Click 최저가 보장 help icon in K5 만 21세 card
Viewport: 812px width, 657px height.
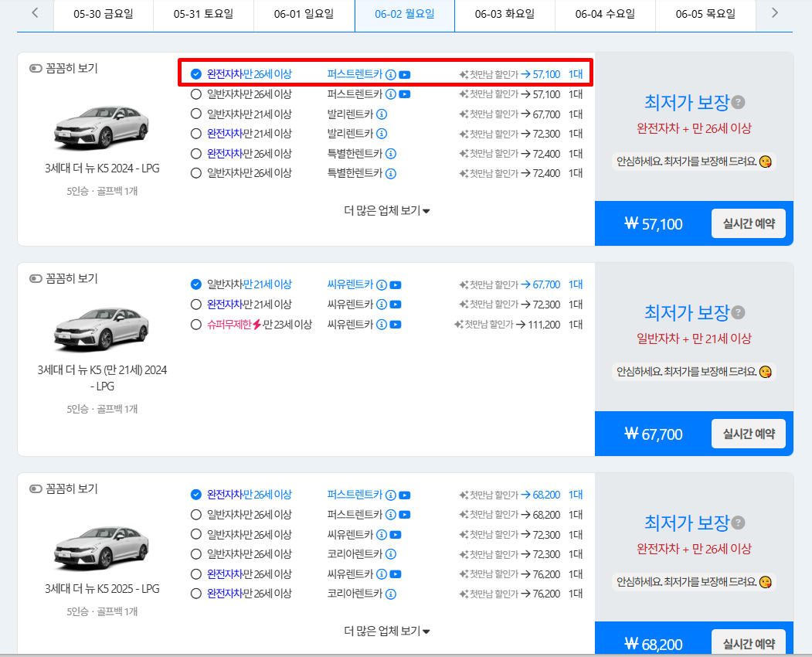point(739,313)
